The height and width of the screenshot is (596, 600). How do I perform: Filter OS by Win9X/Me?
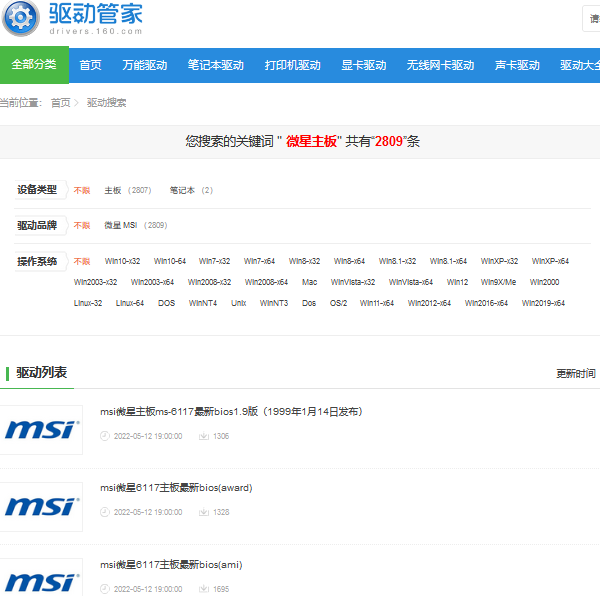[499, 282]
